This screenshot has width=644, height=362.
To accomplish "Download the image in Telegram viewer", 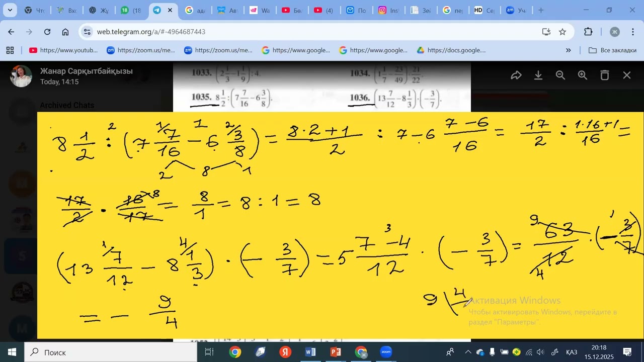I will (x=538, y=75).
